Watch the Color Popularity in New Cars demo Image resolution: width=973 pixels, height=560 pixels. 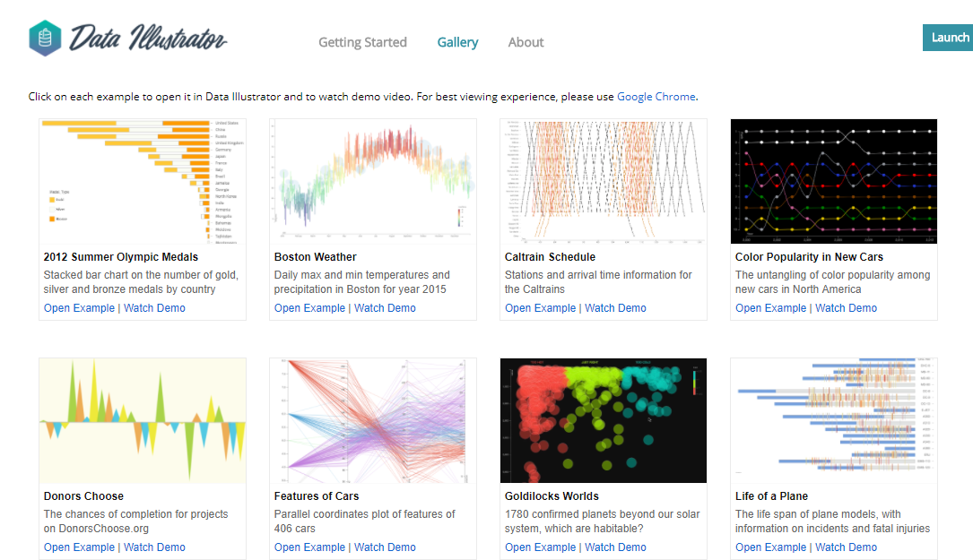point(846,307)
